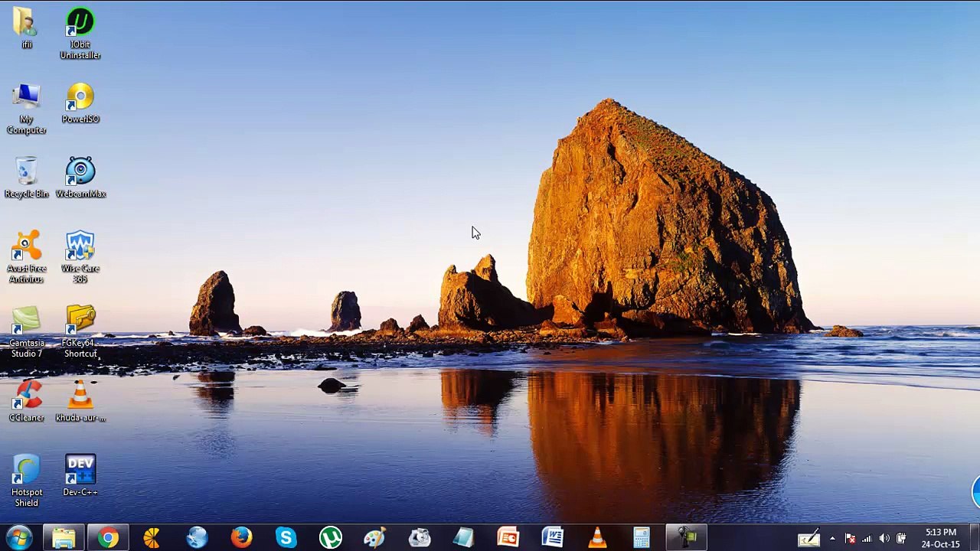Open the Windows Start menu
This screenshot has width=980, height=551.
[18, 538]
